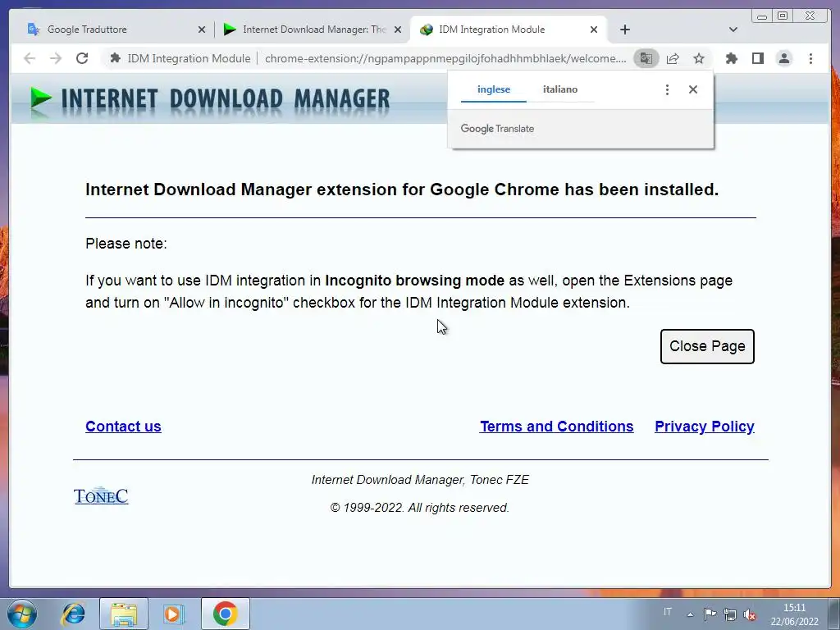Close the Google Traduttore tab

[x=202, y=30]
